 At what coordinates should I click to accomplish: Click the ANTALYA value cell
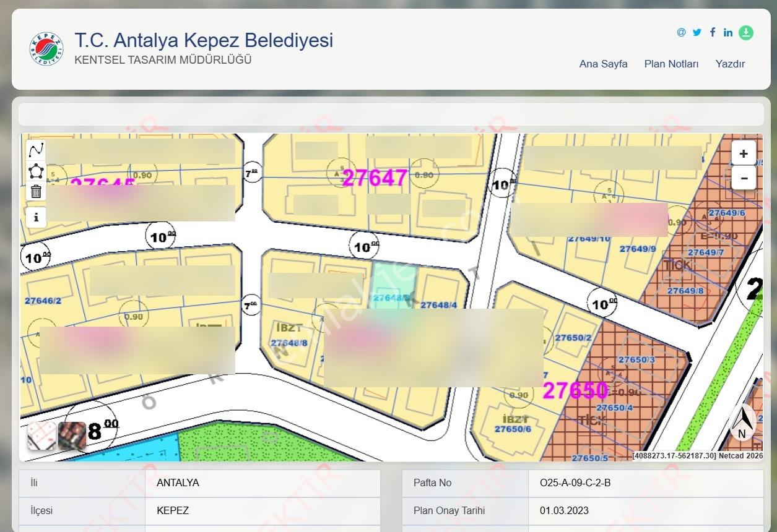(x=263, y=483)
